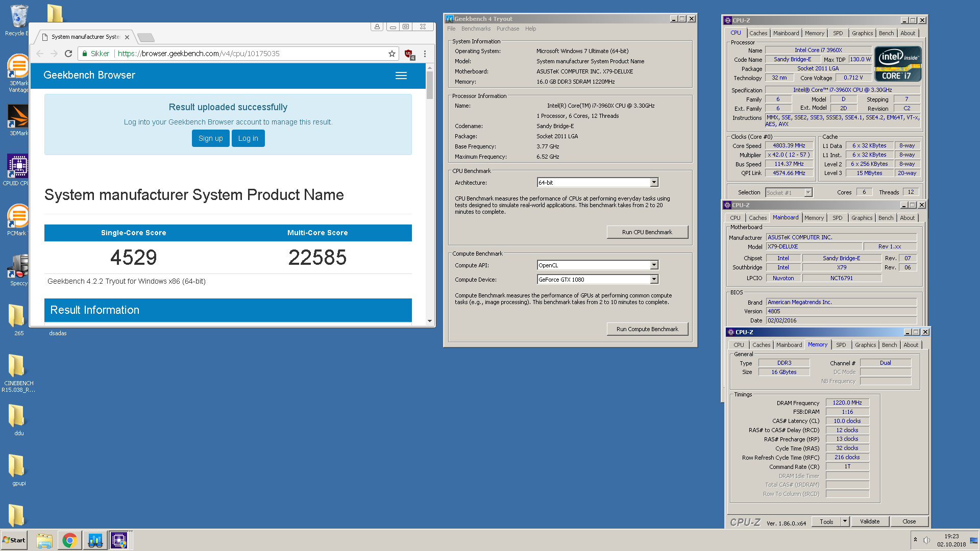Bookmark this page with the star icon
980x551 pixels.
(392, 54)
